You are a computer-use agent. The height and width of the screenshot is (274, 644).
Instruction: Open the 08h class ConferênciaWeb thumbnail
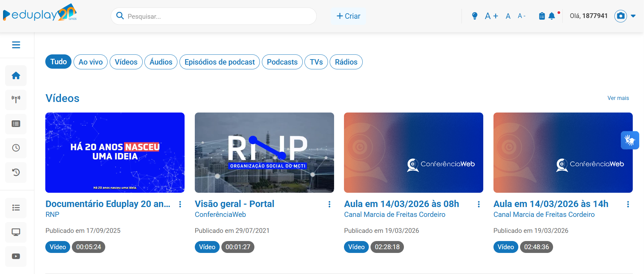(413, 153)
